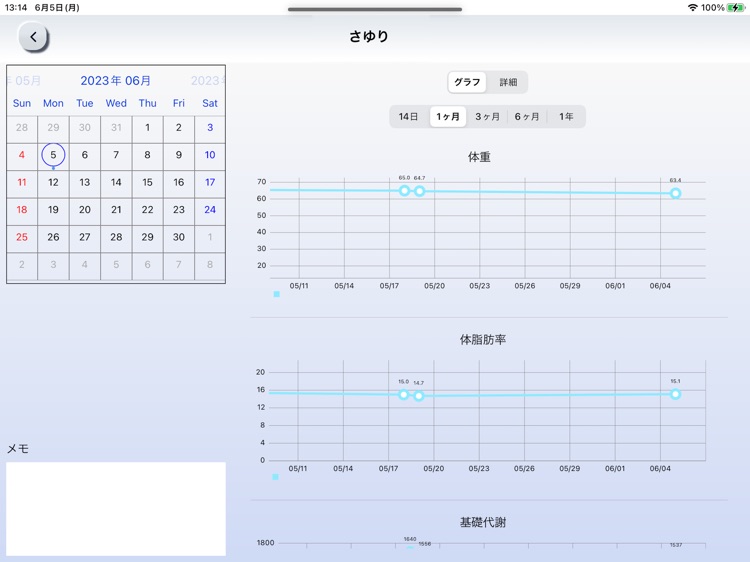Open the 2023年 06月 month header
Viewport: 750px width, 562px height.
[115, 81]
